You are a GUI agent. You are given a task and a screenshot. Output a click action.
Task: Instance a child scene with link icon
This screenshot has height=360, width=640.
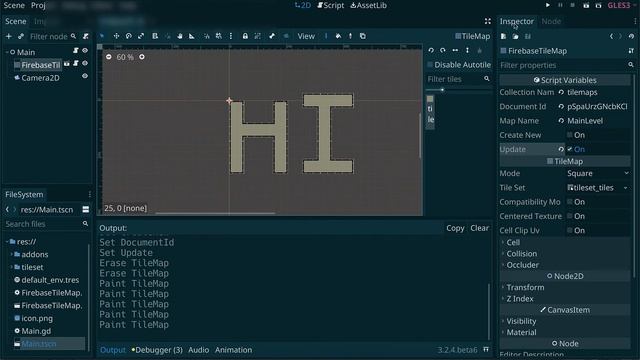(21, 37)
